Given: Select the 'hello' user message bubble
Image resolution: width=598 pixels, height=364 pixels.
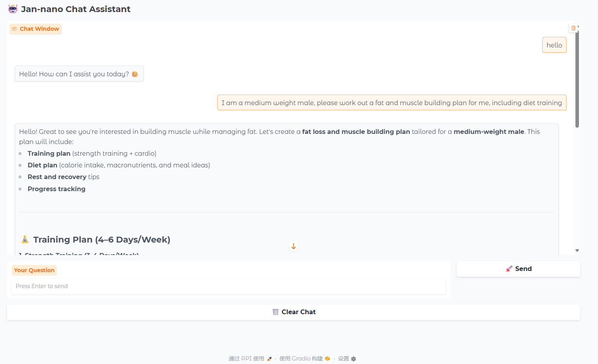Looking at the screenshot, I should 554,45.
